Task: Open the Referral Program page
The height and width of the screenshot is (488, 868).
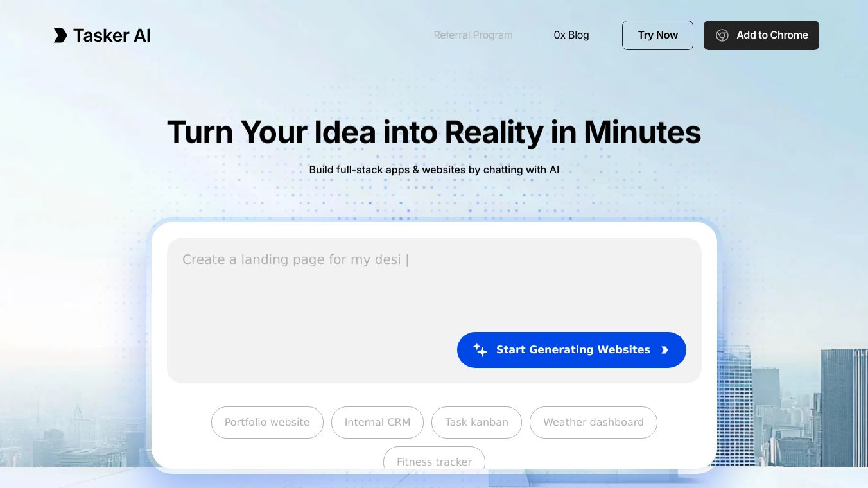Action: click(x=473, y=35)
